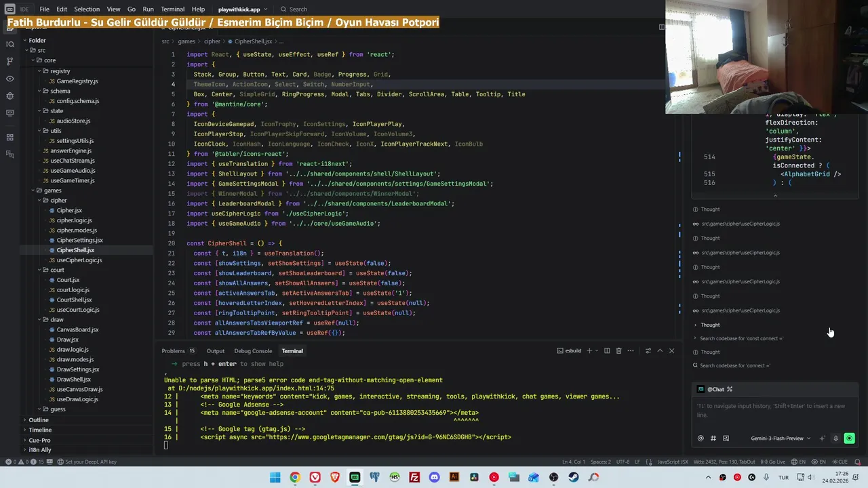Open Vivaldi browser from taskbar

315,477
